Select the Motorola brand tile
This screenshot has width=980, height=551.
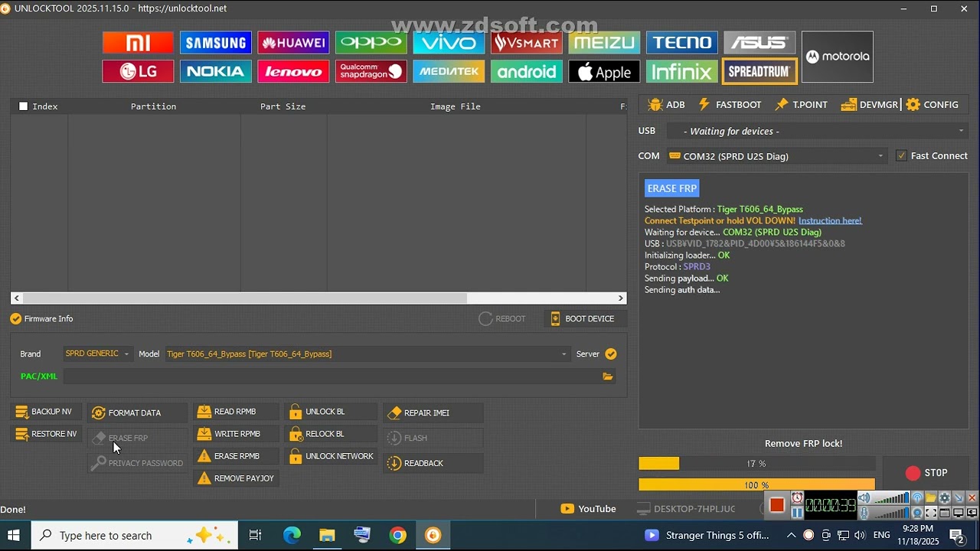click(838, 57)
